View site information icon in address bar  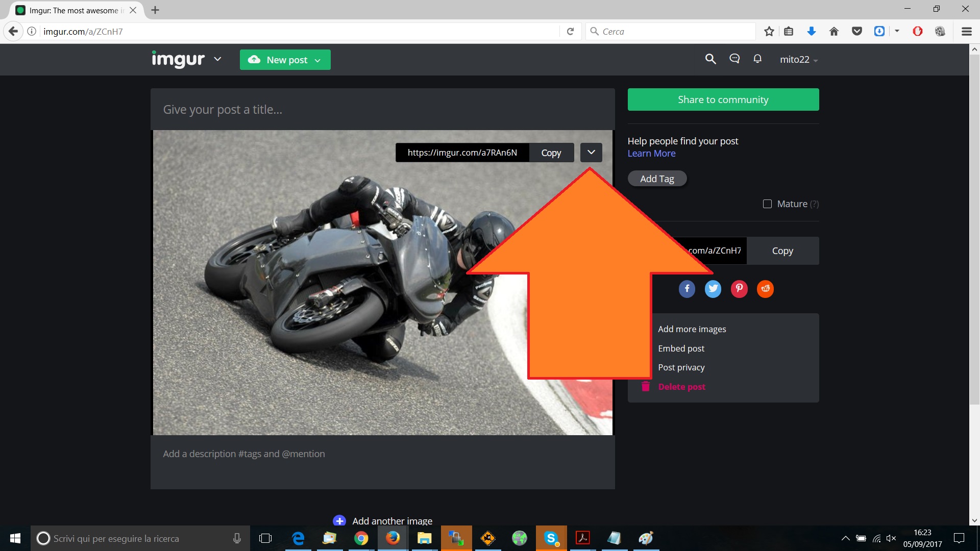[x=32, y=31]
